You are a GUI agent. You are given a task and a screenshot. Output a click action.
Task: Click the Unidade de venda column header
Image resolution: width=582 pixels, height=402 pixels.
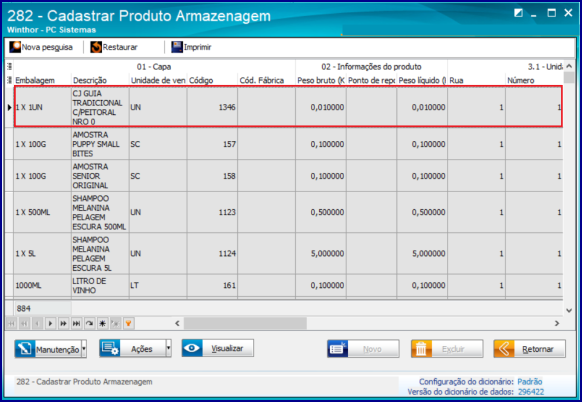point(158,80)
